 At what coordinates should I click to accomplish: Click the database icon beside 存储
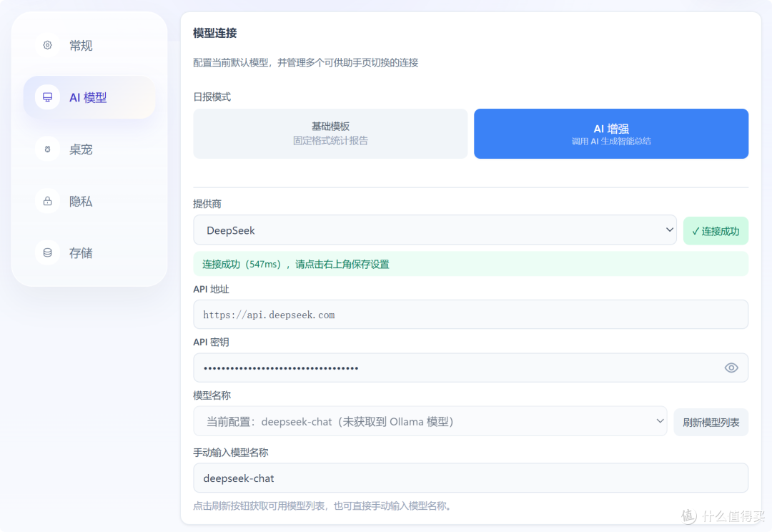pos(47,252)
